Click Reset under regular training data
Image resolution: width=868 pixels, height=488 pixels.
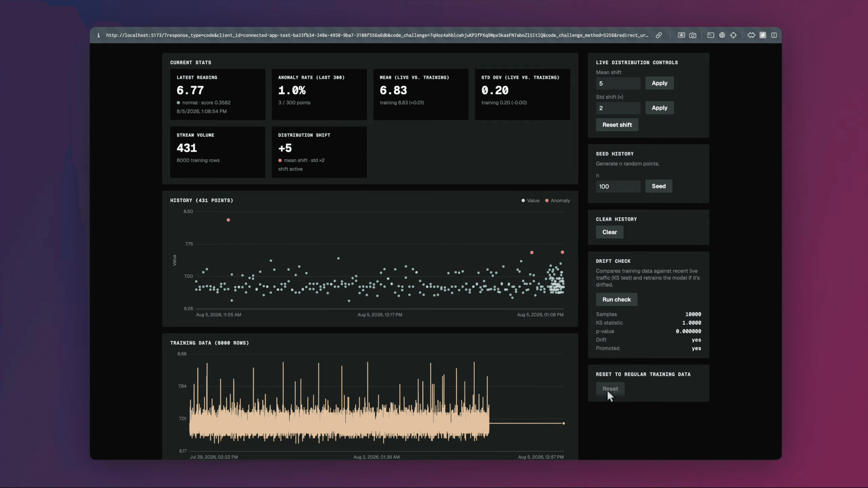point(610,389)
